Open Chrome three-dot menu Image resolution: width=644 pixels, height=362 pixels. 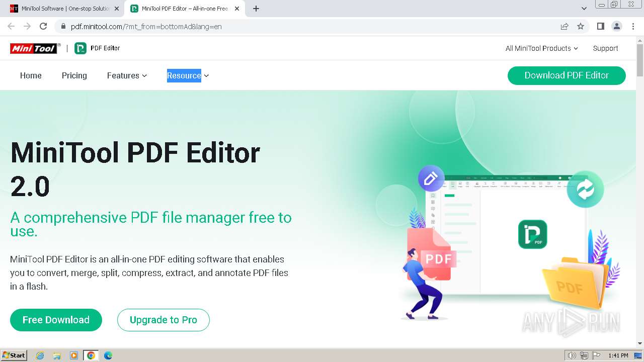633,27
